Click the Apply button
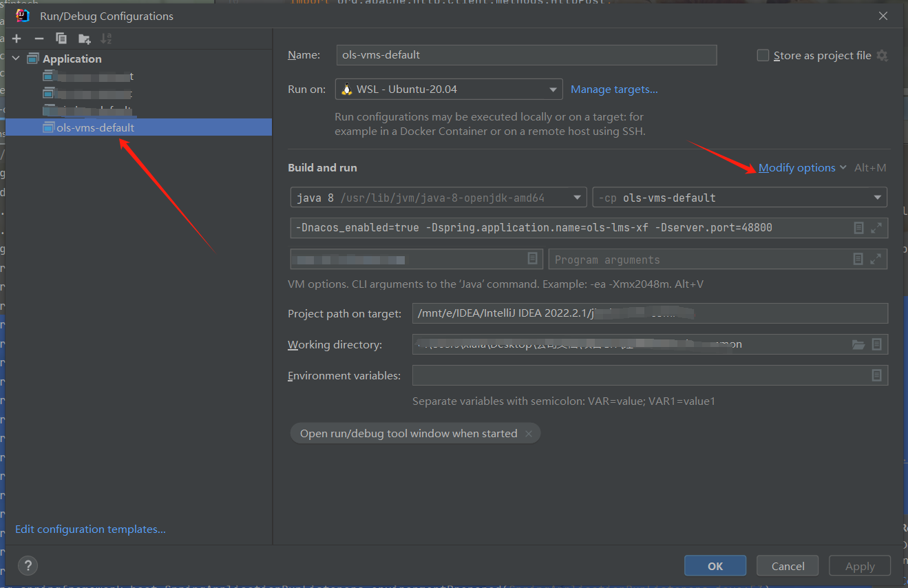 pyautogui.click(x=860, y=566)
